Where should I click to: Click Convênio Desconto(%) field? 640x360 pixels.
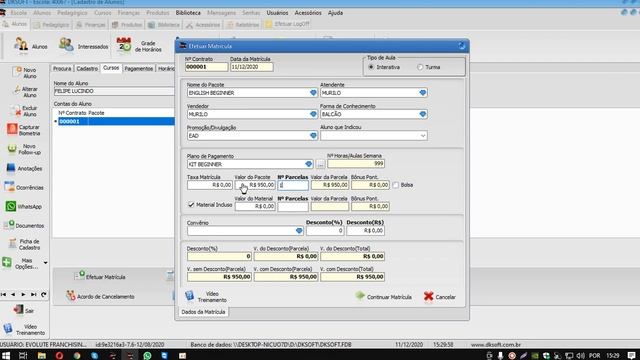tap(325, 231)
